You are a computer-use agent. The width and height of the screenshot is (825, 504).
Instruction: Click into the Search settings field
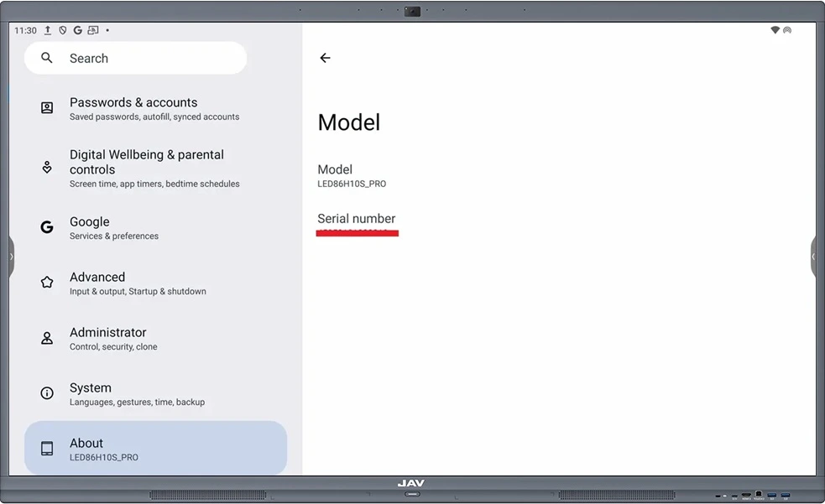(x=143, y=59)
